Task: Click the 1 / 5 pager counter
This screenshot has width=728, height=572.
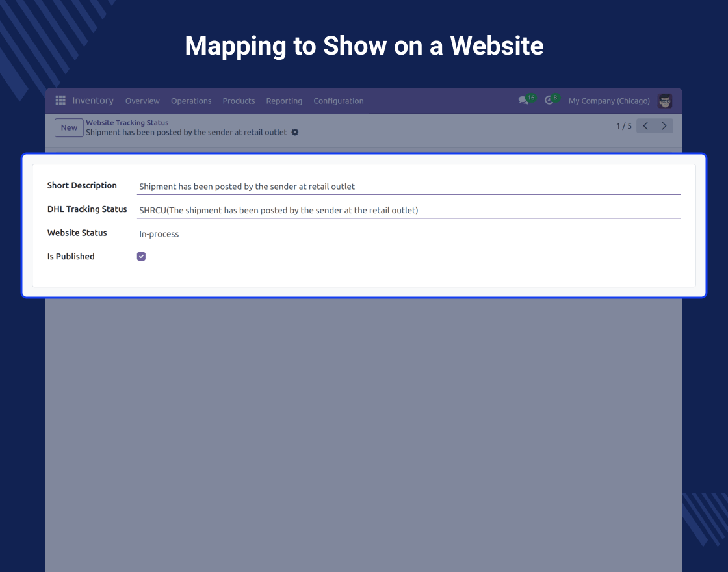Action: click(623, 126)
